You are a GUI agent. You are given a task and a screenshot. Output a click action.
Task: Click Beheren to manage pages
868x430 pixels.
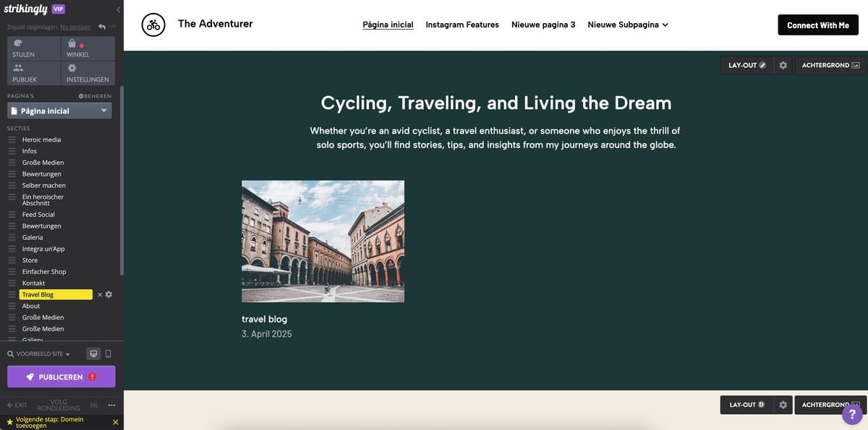[95, 96]
